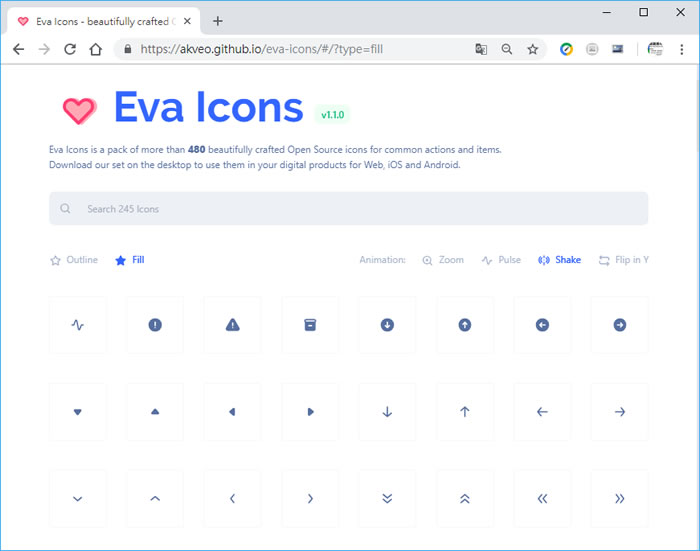
Task: Switch to Outline icon style
Action: [x=74, y=260]
